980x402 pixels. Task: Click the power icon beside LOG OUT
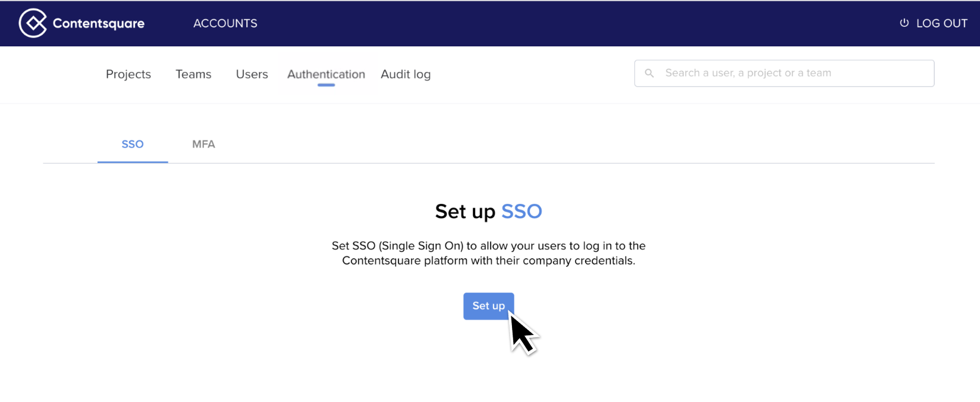pos(904,23)
